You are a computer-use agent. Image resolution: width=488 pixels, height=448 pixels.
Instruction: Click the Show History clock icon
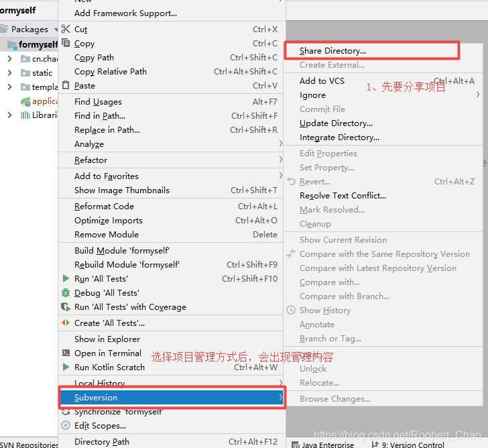[x=291, y=310]
